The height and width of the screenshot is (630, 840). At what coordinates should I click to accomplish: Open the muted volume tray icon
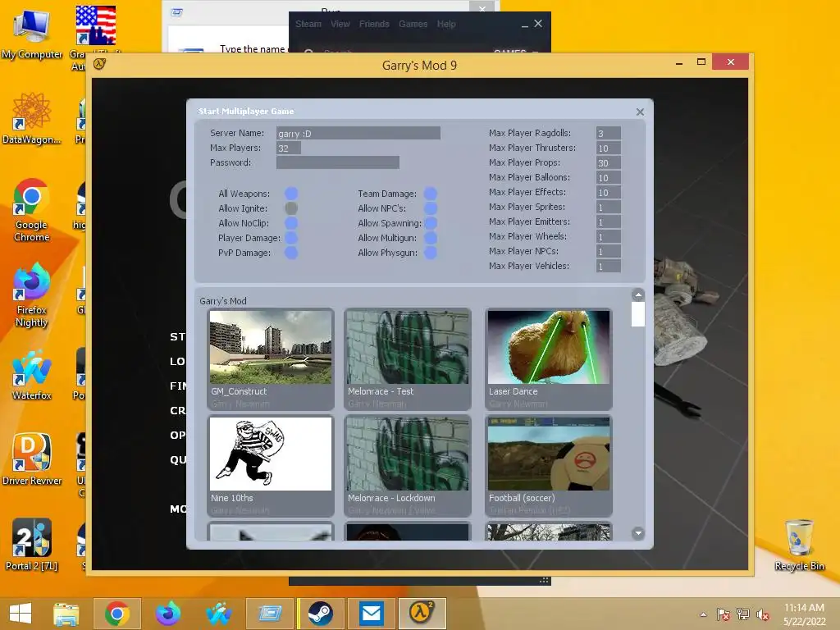point(762,614)
